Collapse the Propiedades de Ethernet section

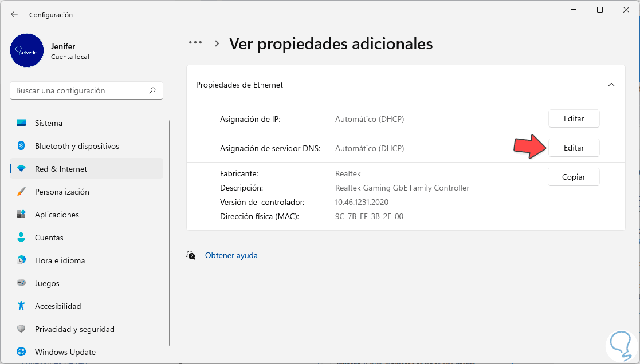click(x=611, y=85)
